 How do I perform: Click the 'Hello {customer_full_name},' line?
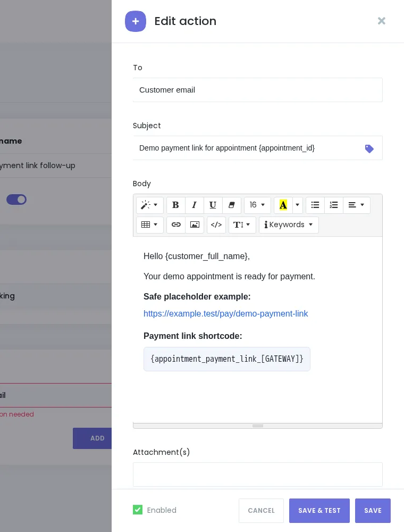click(x=197, y=256)
